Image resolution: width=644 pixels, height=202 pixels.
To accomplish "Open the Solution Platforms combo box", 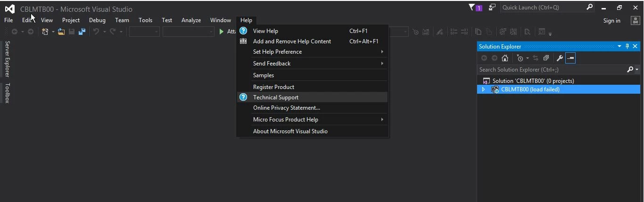I will (189, 32).
